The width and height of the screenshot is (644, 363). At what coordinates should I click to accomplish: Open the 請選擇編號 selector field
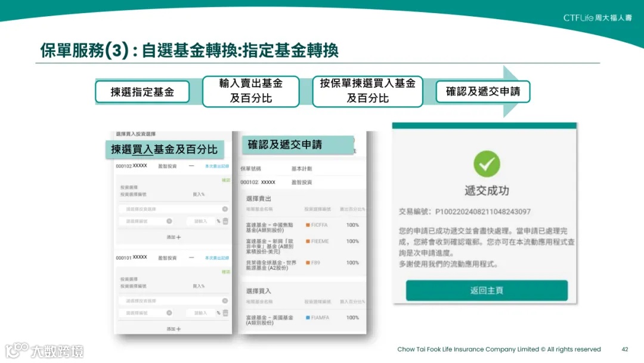(x=142, y=220)
